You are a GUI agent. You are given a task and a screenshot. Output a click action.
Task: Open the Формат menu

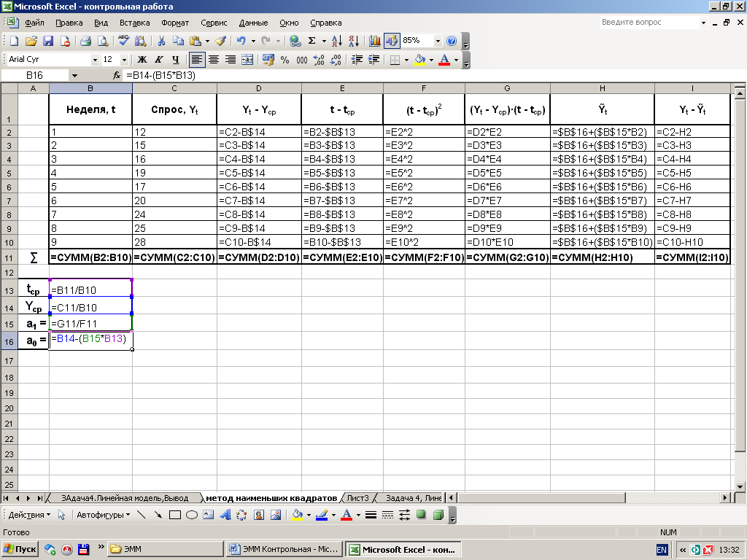(x=174, y=23)
